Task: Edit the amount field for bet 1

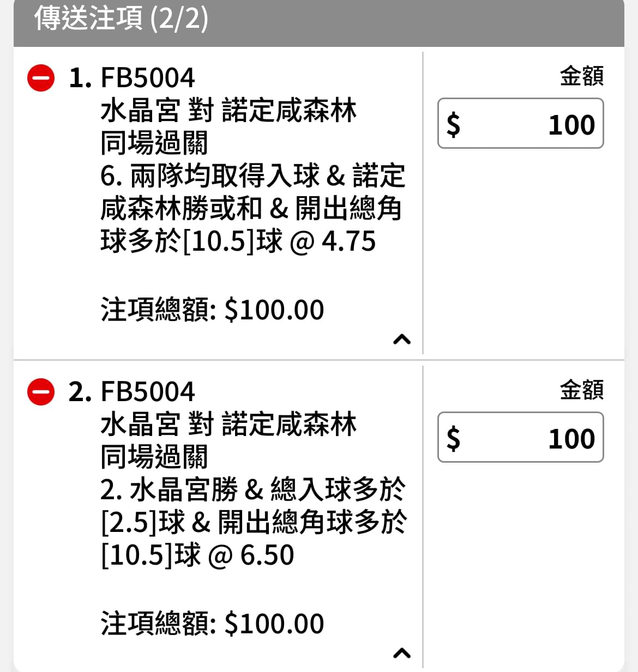Action: [520, 123]
